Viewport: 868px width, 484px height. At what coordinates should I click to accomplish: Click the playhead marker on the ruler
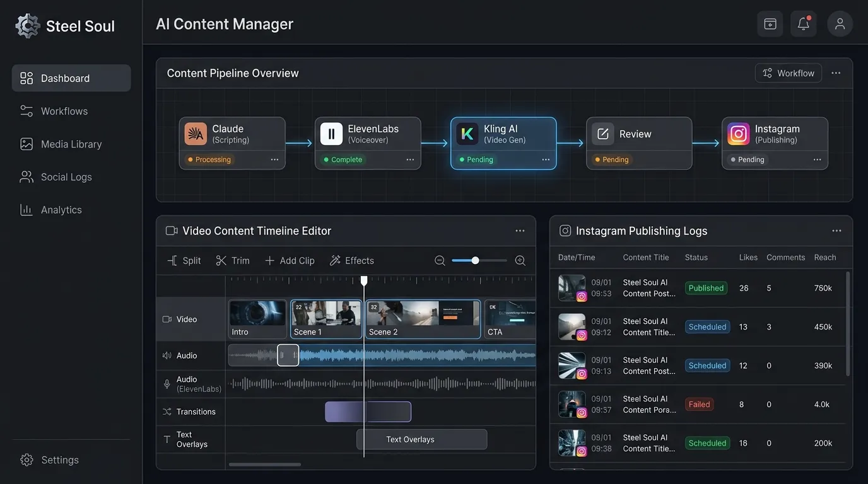click(x=364, y=281)
